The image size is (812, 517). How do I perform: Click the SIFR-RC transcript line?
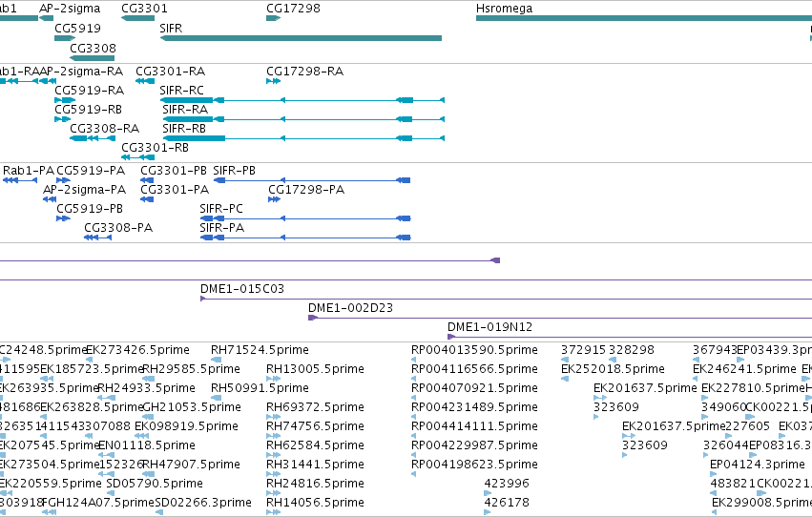pos(302,100)
